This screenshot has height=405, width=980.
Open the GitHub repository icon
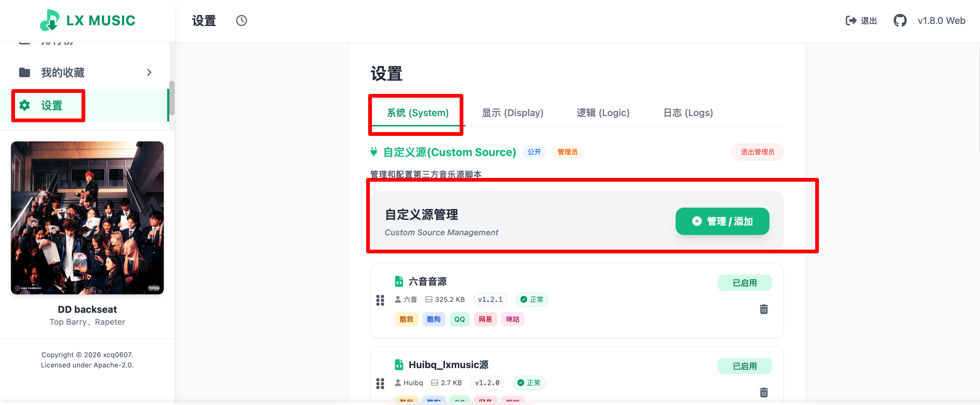900,20
